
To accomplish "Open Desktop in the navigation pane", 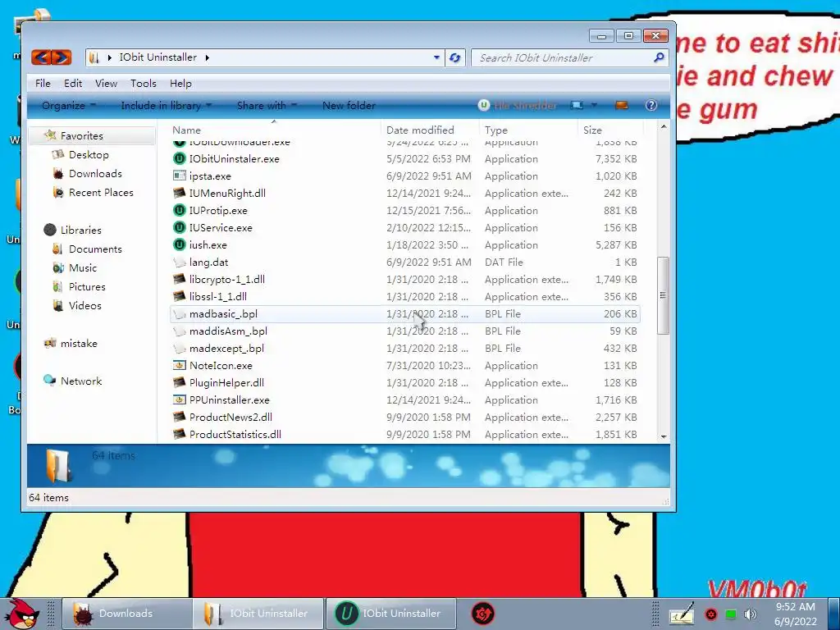I will point(89,154).
